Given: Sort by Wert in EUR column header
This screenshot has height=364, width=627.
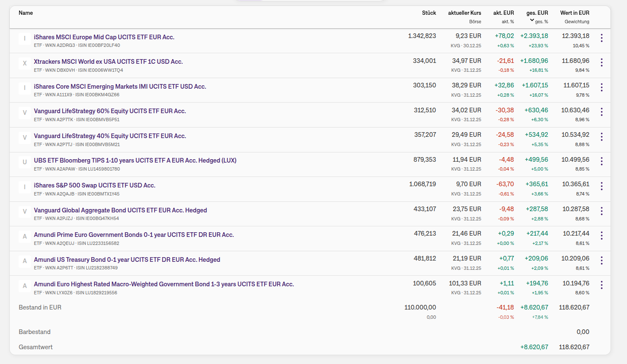Looking at the screenshot, I should 575,13.
